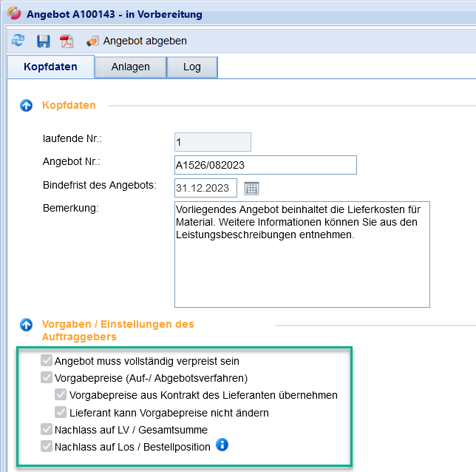Toggle the Nachlass auf LV / Gesamtsumme checkbox

coord(47,429)
